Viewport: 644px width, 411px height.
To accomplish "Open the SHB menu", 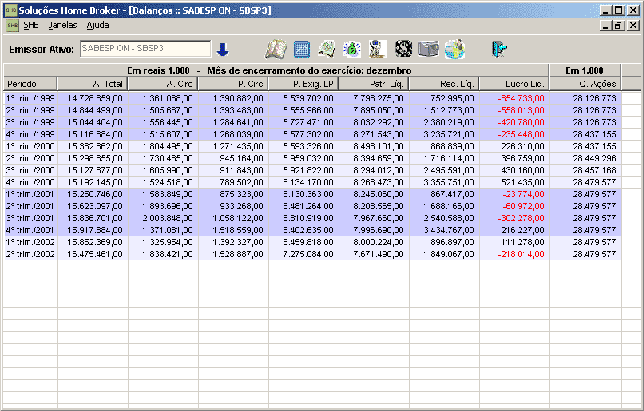I will point(31,25).
